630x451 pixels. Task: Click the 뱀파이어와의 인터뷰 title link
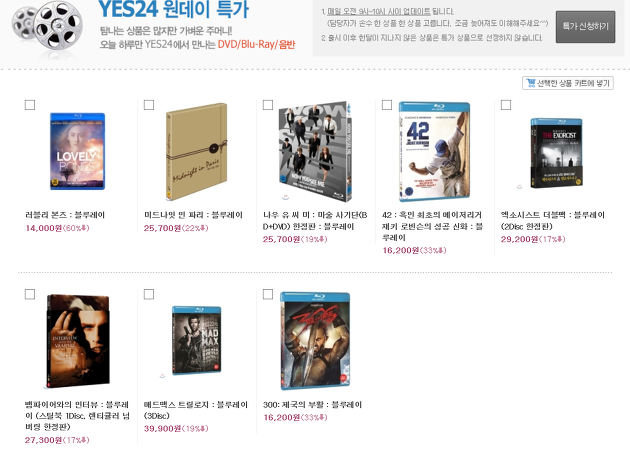coord(77,415)
